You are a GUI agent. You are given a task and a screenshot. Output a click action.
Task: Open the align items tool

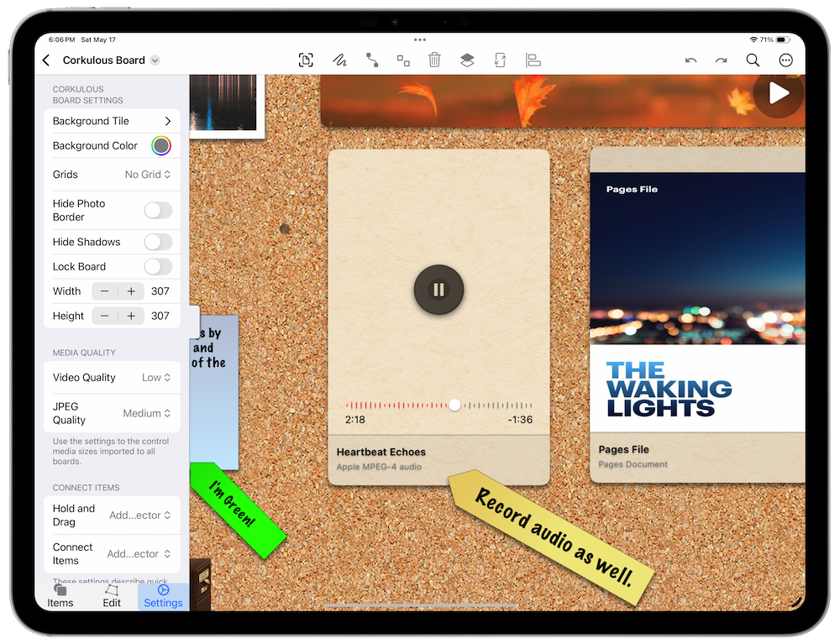pos(533,60)
